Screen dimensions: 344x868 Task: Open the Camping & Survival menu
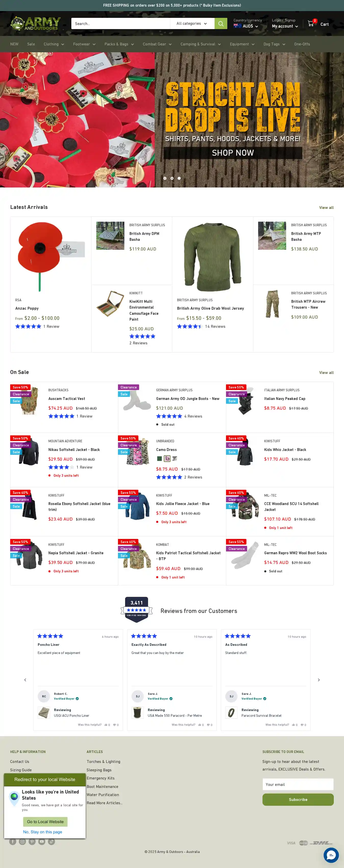201,44
